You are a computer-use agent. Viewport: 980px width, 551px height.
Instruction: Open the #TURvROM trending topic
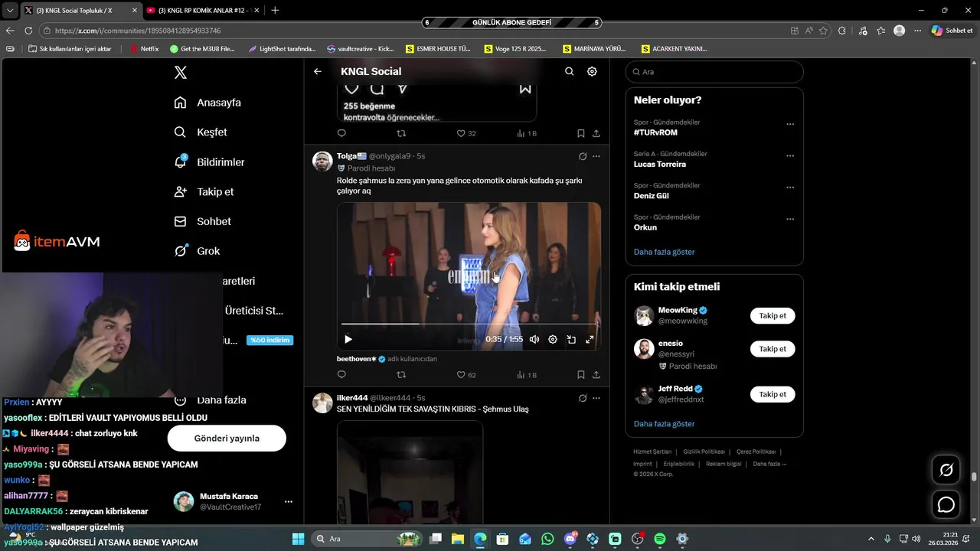point(655,132)
